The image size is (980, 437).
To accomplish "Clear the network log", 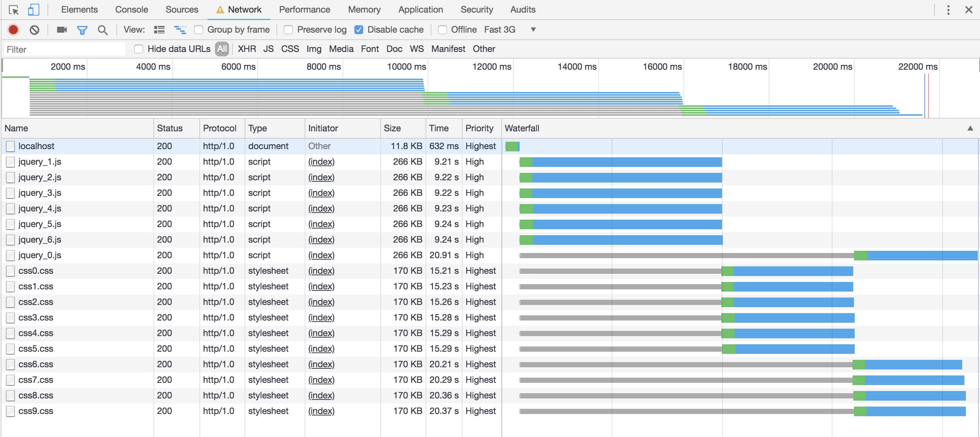I will coord(34,30).
